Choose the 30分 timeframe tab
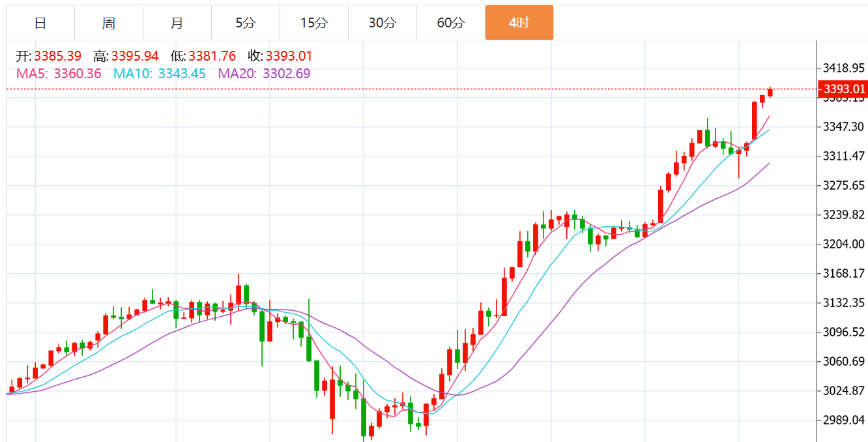 (x=383, y=23)
